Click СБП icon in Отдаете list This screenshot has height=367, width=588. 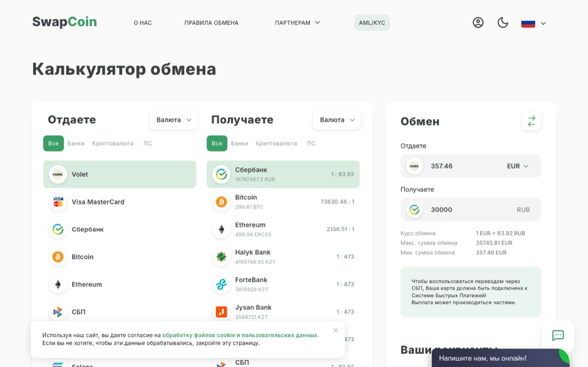tap(58, 311)
